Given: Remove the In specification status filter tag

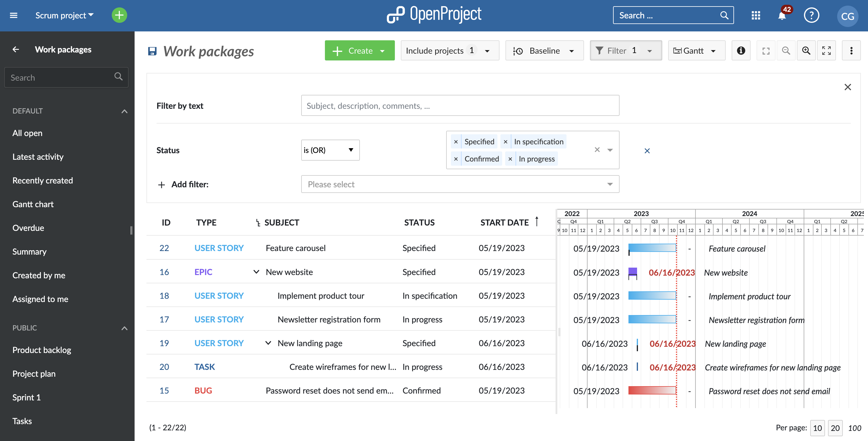Looking at the screenshot, I should pos(506,141).
